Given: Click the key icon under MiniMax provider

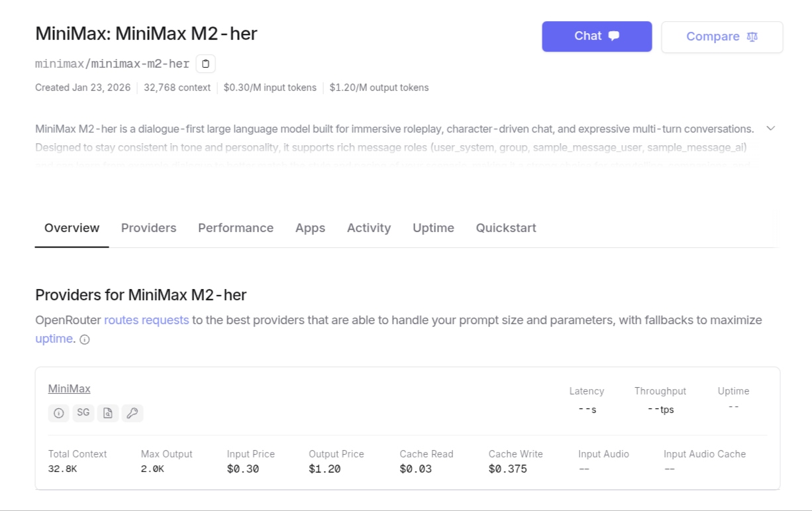Looking at the screenshot, I should pyautogui.click(x=132, y=413).
